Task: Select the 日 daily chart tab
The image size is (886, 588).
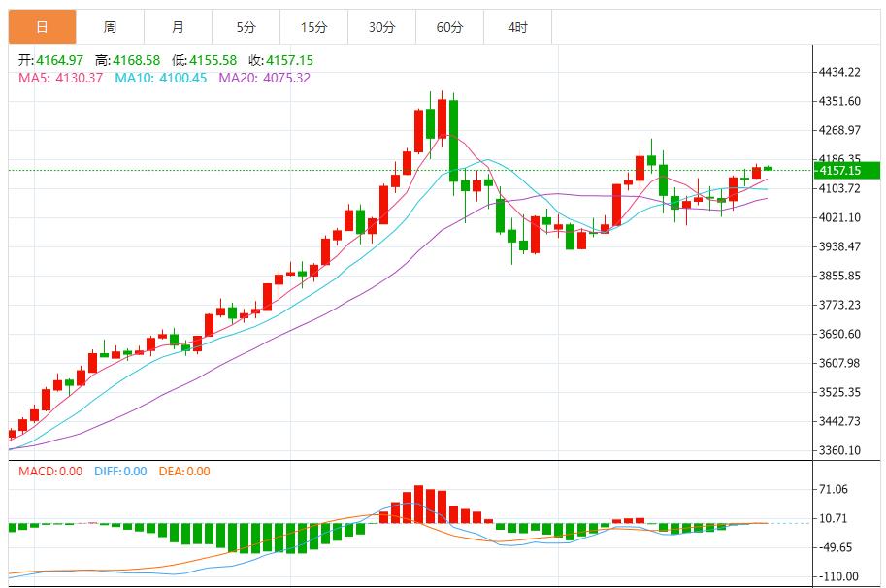Action: 42,28
